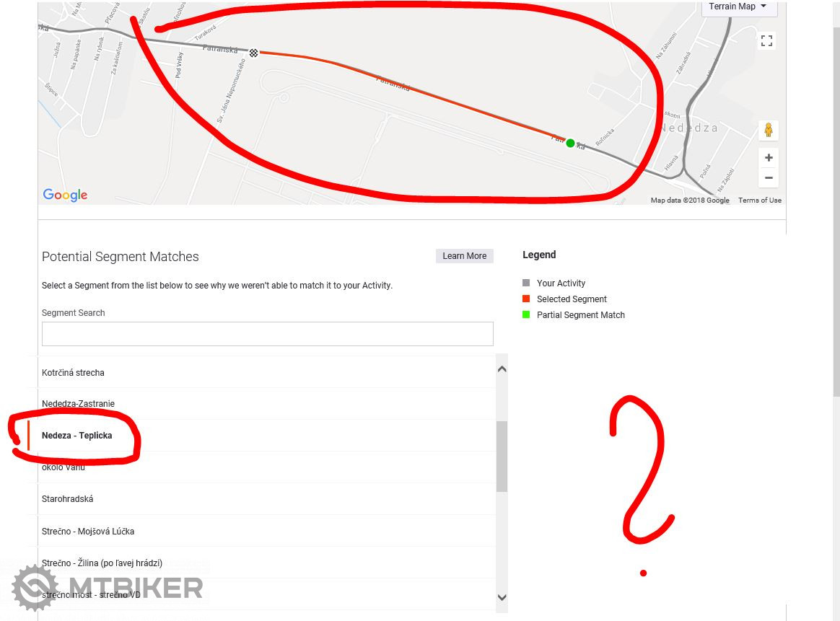840x621 pixels.
Task: Click the MTBIKER gear logo
Action: [x=35, y=587]
